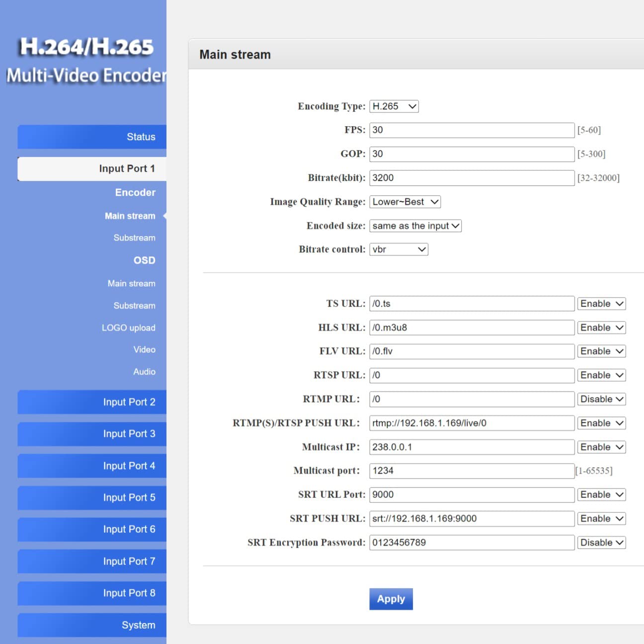Click the Apply button
The height and width of the screenshot is (644, 644).
[x=391, y=599]
